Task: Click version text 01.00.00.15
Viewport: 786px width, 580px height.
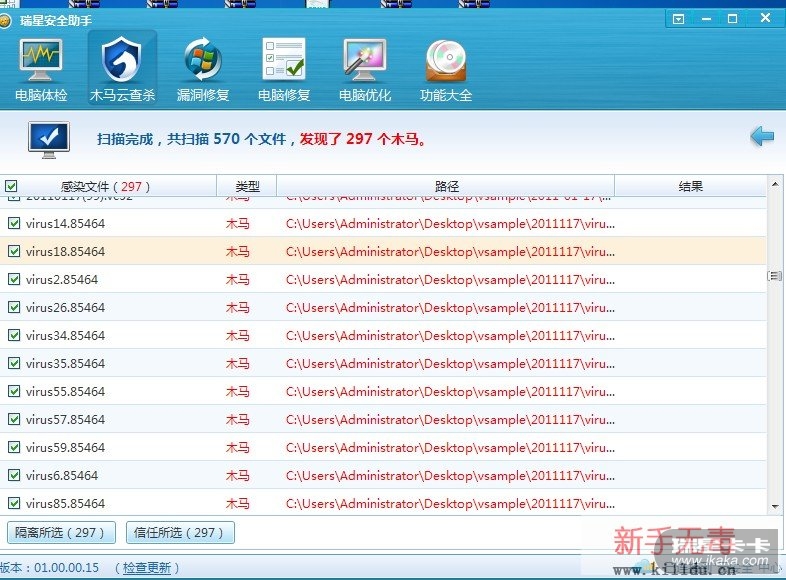Action: 66,568
